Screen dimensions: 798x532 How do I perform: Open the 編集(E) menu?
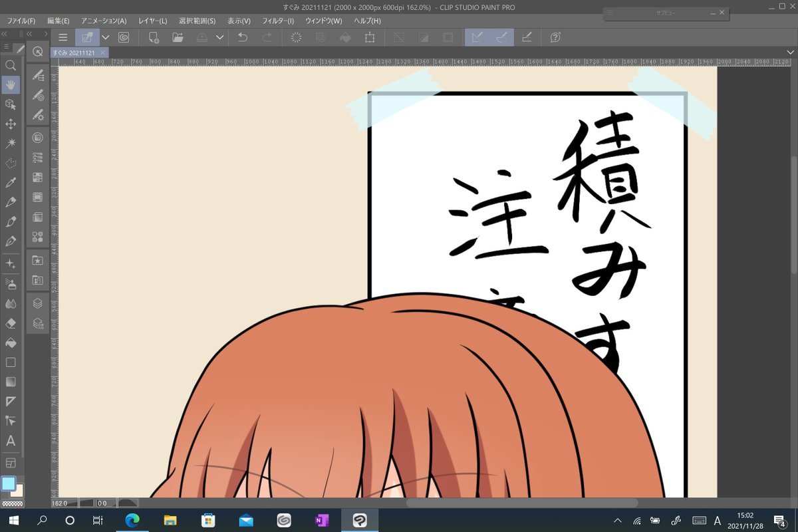click(58, 21)
